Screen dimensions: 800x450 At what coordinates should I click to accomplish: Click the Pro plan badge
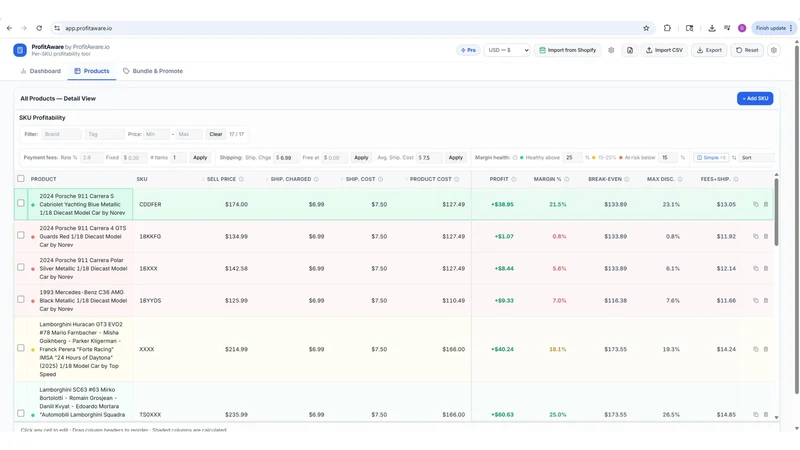click(x=468, y=50)
